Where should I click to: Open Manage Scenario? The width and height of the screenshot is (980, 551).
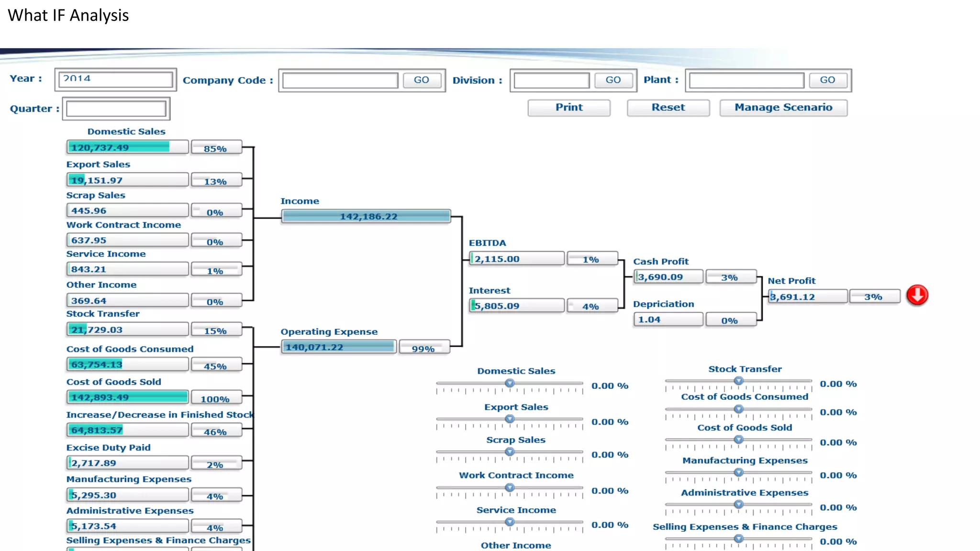point(783,108)
